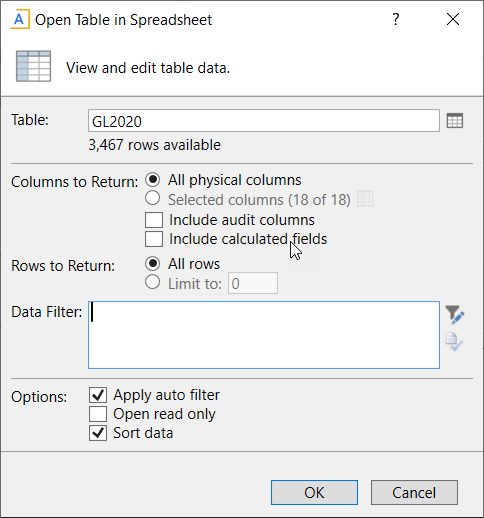The width and height of the screenshot is (484, 518).
Task: Open the filter builder funnel icon
Action: (455, 314)
